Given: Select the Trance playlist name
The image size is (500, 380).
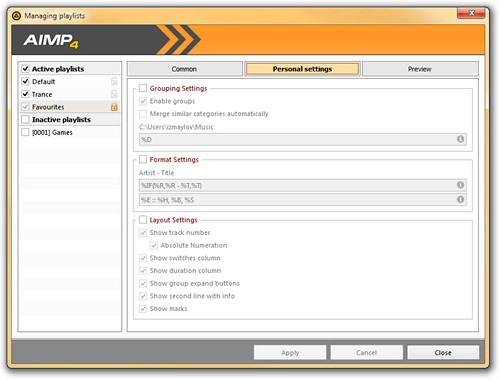Looking at the screenshot, I should (x=42, y=94).
